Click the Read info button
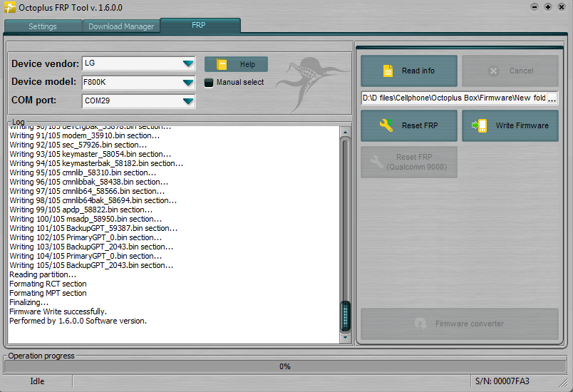Image resolution: width=573 pixels, height=392 pixels. (409, 71)
